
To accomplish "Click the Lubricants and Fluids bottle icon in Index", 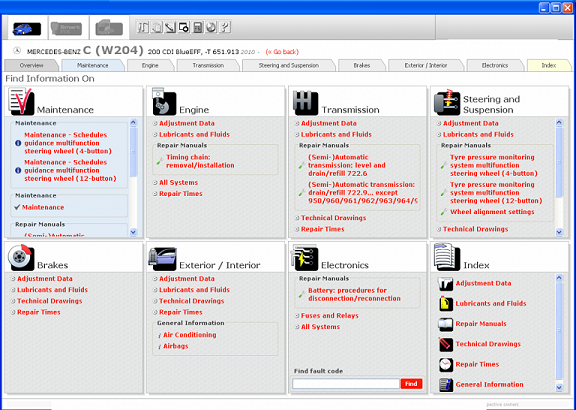I will pos(446,304).
